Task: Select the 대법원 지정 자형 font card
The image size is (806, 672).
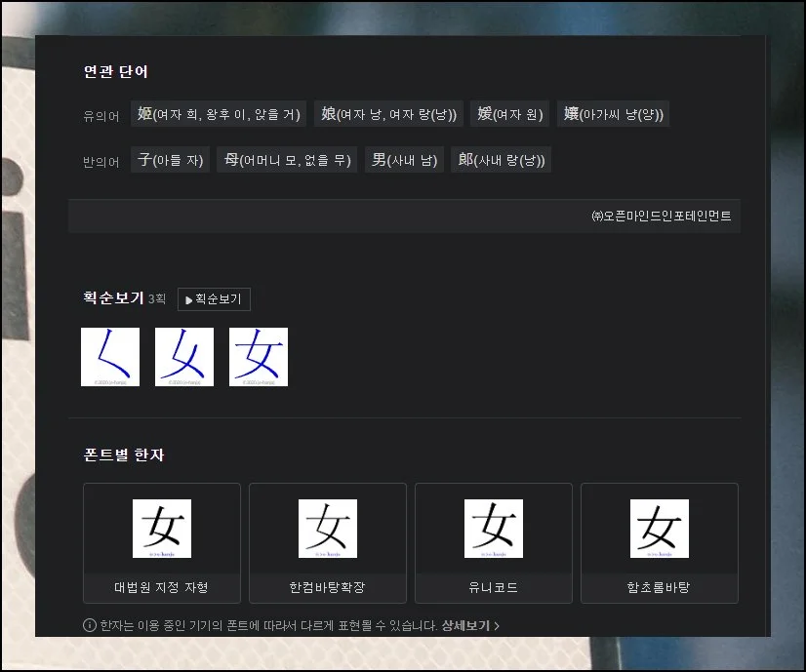Action: coord(162,543)
